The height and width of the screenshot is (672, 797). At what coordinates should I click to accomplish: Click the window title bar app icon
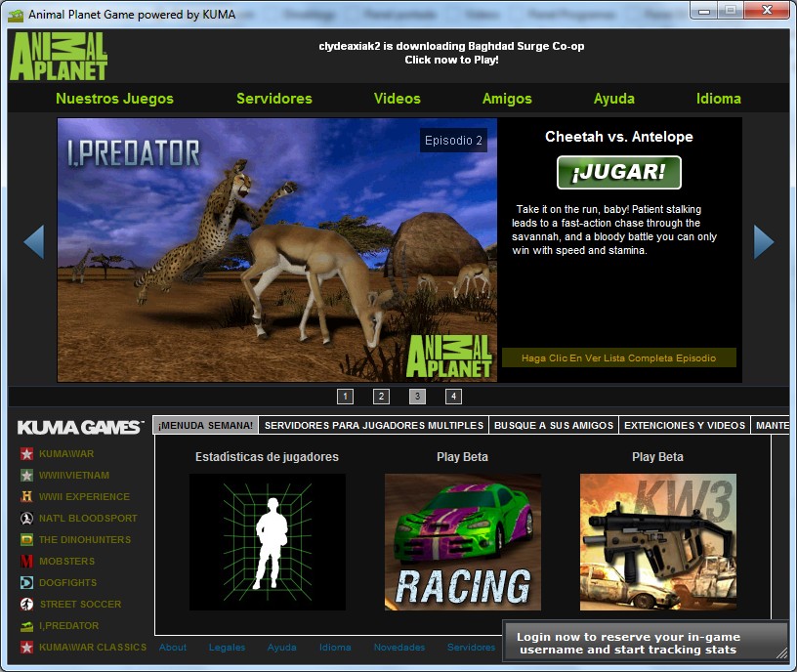click(x=16, y=15)
